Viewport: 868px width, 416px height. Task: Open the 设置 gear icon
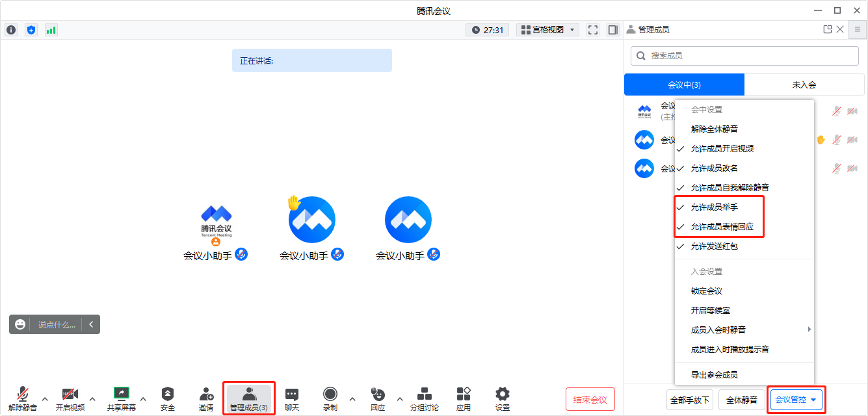tap(503, 398)
